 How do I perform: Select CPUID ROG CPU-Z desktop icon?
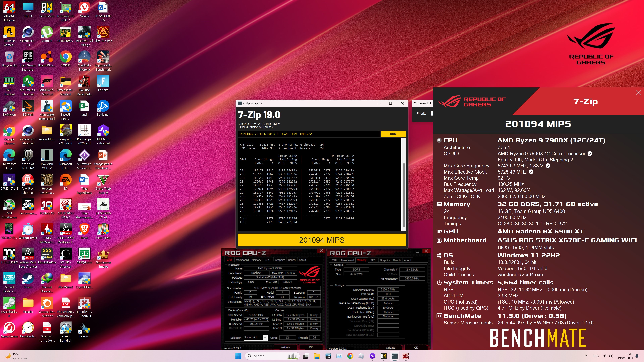pyautogui.click(x=66, y=209)
